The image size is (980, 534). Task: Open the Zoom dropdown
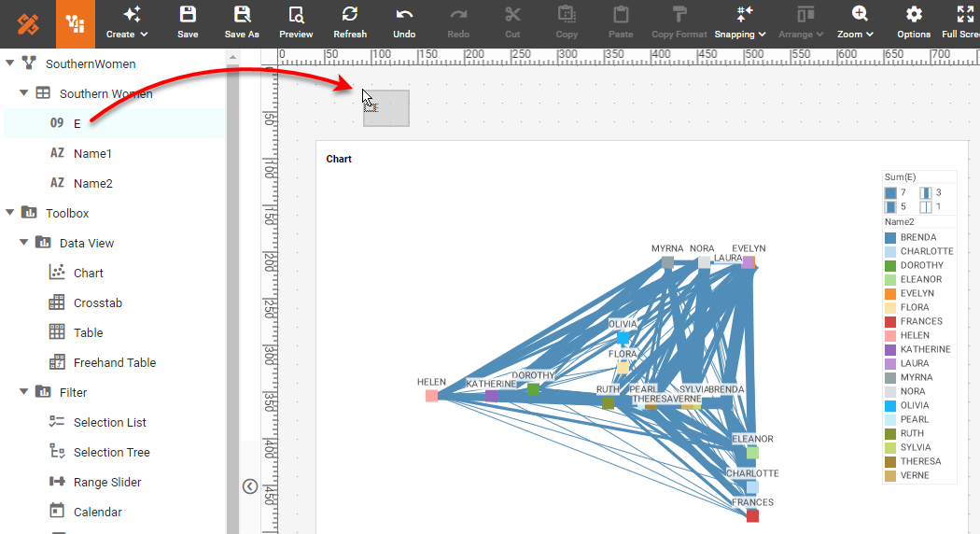pos(856,23)
